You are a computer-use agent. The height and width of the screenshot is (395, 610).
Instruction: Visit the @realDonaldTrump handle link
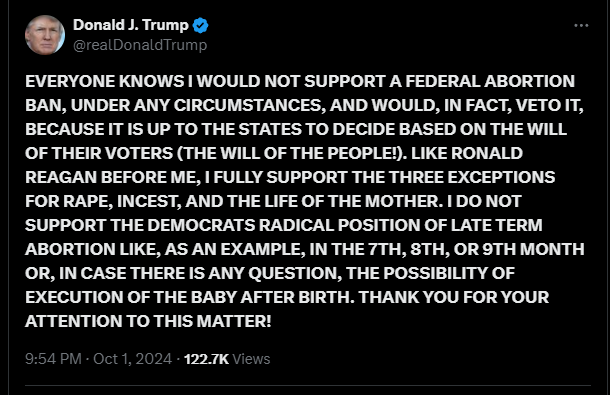point(140,45)
